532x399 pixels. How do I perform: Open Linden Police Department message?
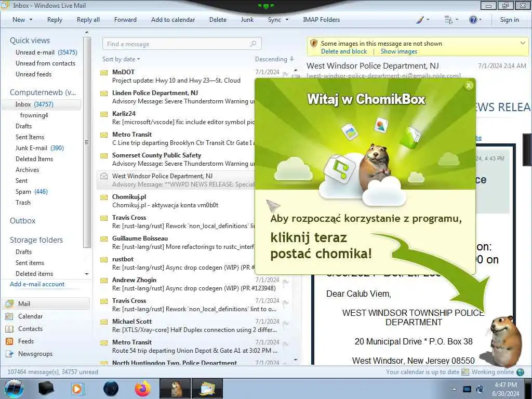pyautogui.click(x=177, y=97)
